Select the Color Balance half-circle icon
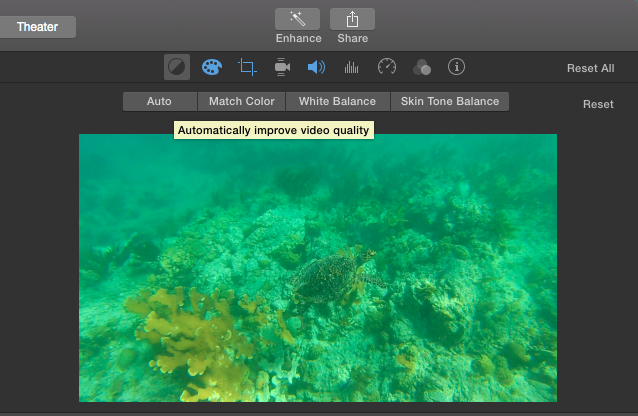This screenshot has width=638, height=416. pyautogui.click(x=177, y=67)
